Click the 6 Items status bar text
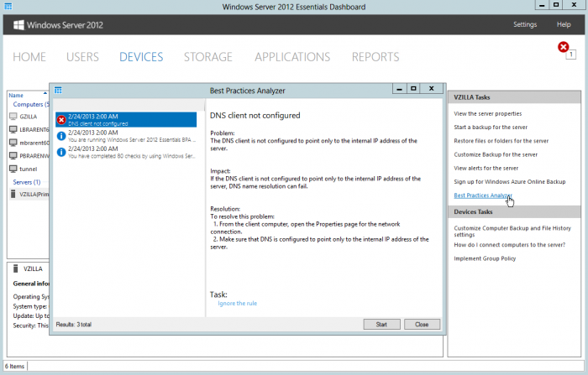This screenshot has width=588, height=375. [14, 367]
